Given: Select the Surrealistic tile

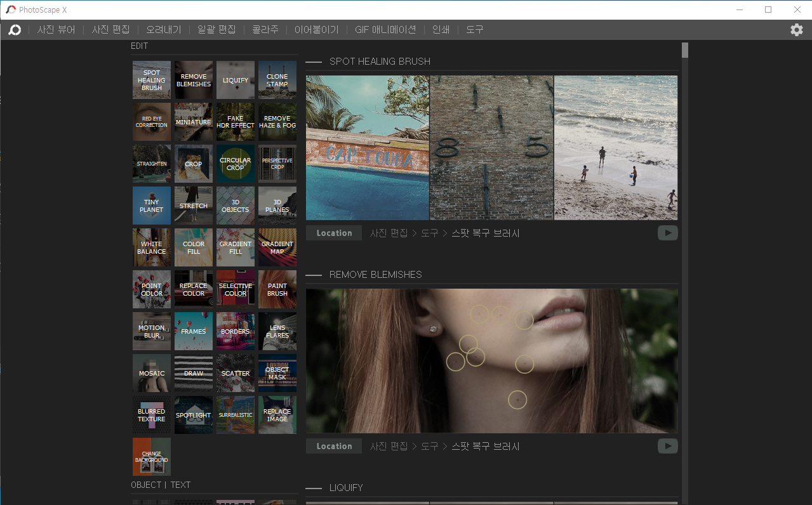Looking at the screenshot, I should (236, 415).
